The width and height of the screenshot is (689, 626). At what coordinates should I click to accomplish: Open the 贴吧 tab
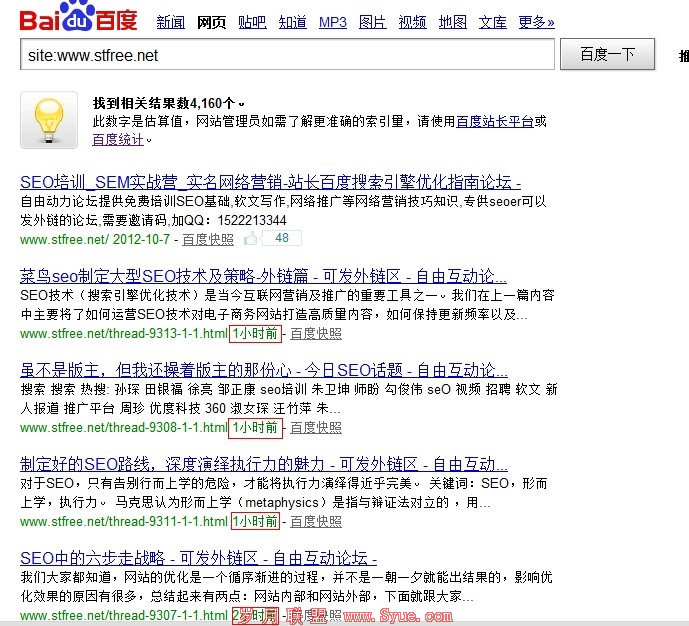click(252, 22)
